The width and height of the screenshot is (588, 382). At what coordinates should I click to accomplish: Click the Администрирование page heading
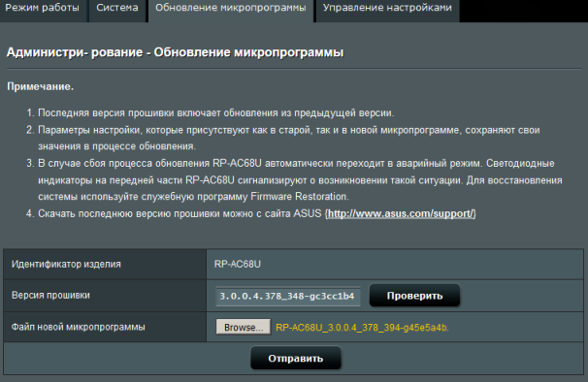click(x=175, y=52)
